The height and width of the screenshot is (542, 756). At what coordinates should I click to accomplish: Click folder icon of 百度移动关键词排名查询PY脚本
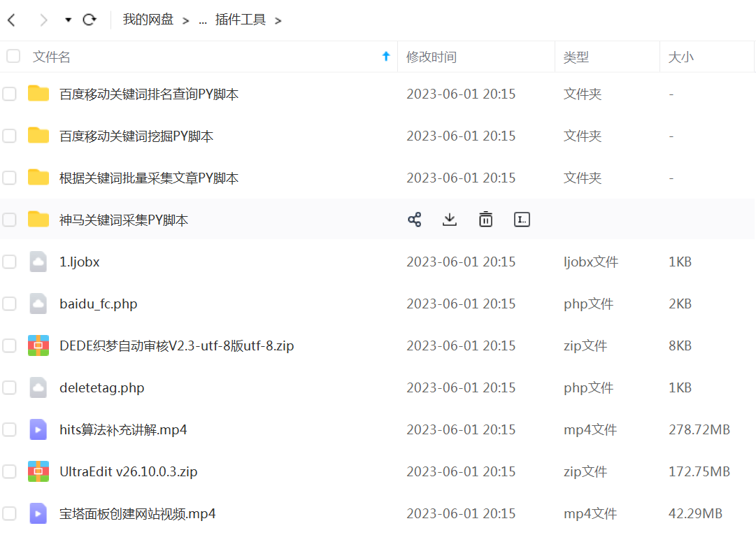38,93
